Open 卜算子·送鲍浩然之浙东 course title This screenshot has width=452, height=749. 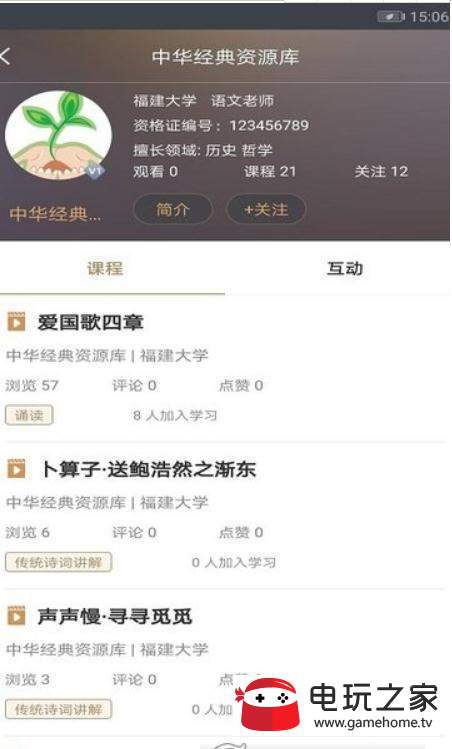(149, 469)
